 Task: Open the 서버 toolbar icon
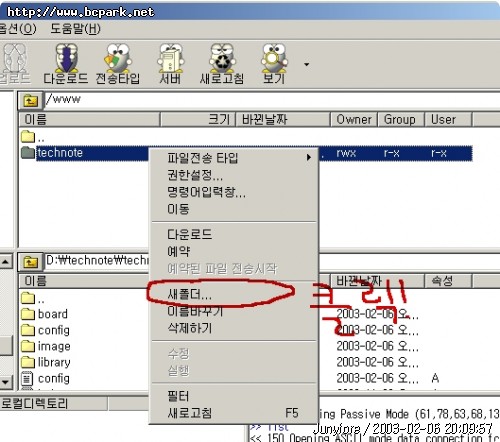coord(170,64)
